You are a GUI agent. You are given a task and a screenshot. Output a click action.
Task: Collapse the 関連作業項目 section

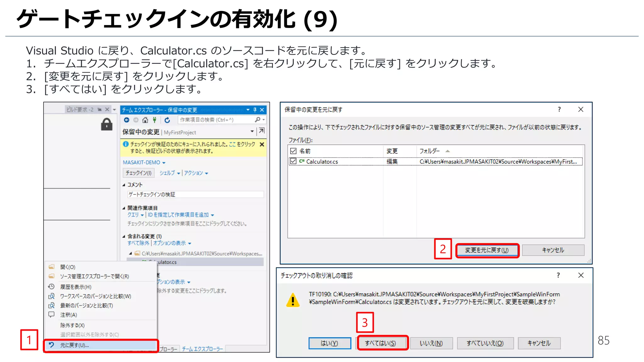(124, 208)
